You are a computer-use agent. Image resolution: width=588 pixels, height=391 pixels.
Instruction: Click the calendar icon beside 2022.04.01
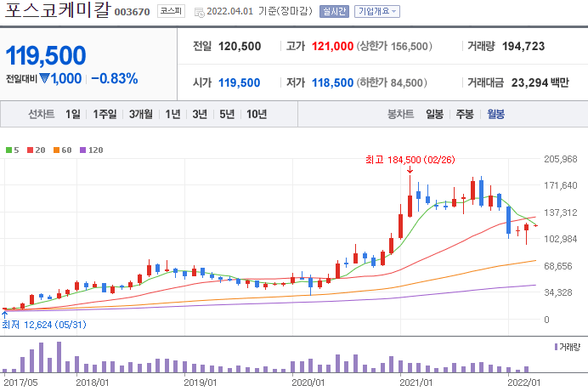[199, 13]
